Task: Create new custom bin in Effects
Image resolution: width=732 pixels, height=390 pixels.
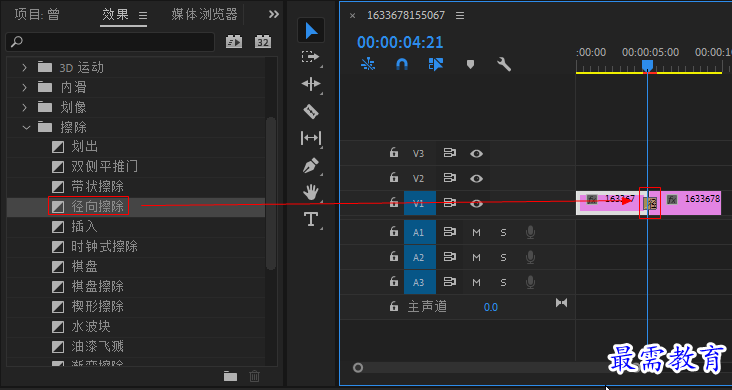Action: click(231, 376)
